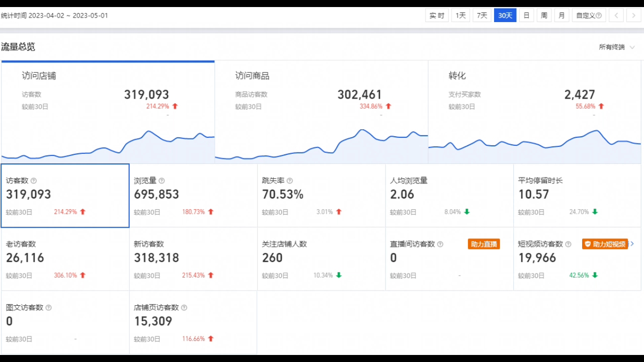Screen dimensions: 644x362
Task: Click the 统计时间 date range text
Action: 54,16
